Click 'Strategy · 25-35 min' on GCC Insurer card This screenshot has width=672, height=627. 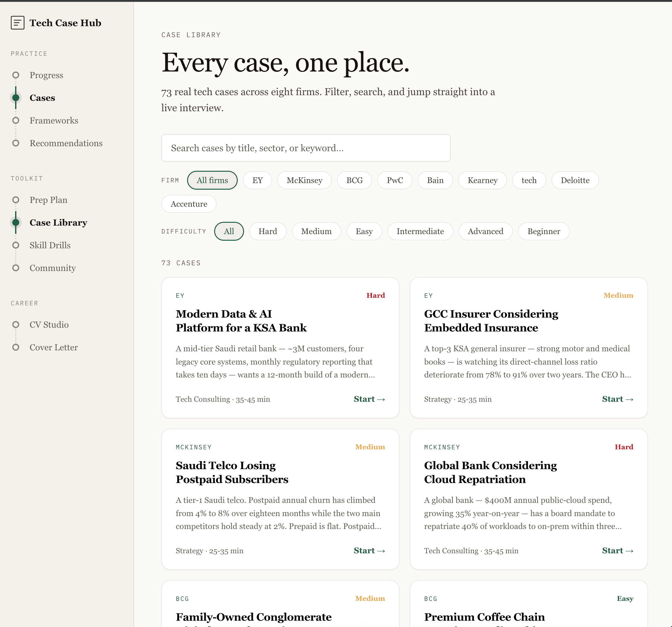tap(458, 399)
